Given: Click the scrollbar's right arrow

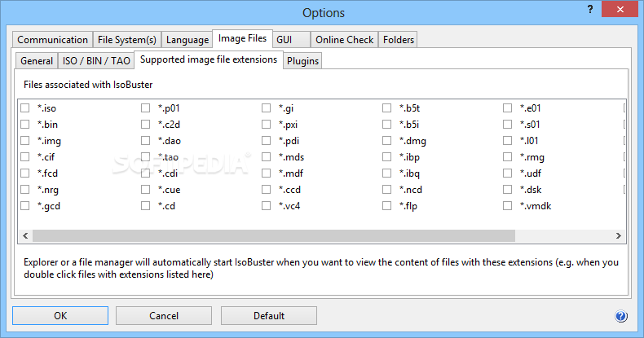Looking at the screenshot, I should click(x=619, y=236).
